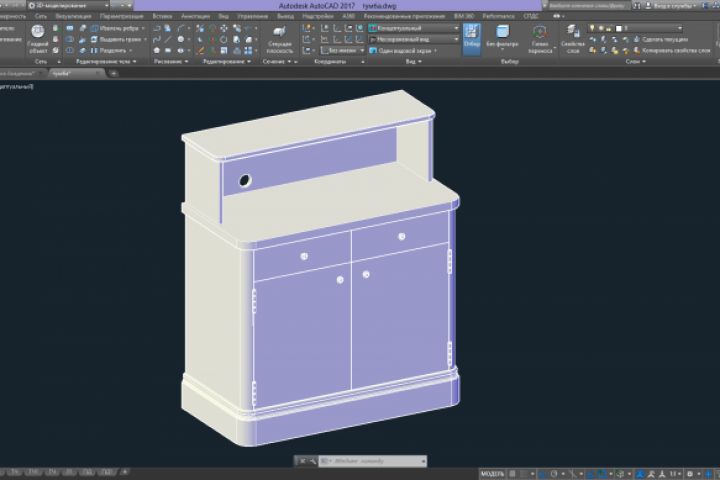Viewport: 720px width, 480px height.
Task: Toggle the Отбор culling button
Action: (x=472, y=39)
